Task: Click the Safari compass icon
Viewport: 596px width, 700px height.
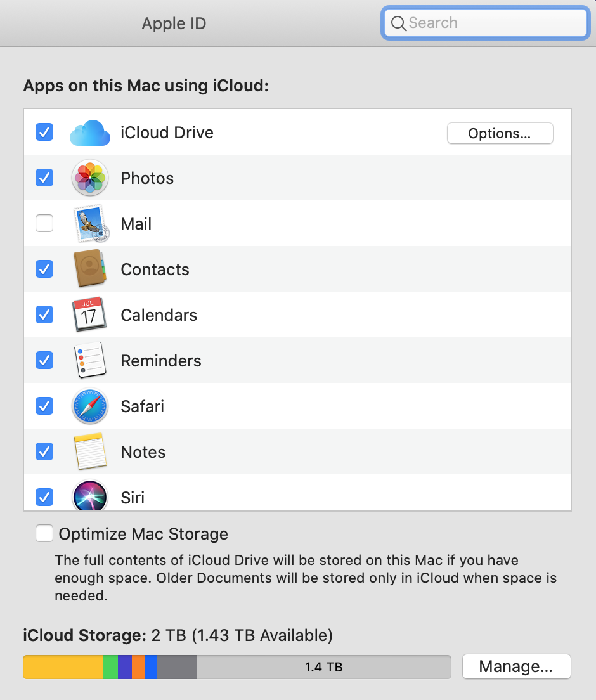Action: [x=90, y=406]
